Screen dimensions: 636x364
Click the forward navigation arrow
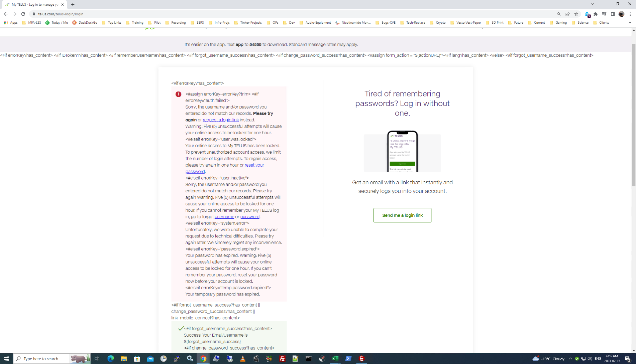[14, 14]
